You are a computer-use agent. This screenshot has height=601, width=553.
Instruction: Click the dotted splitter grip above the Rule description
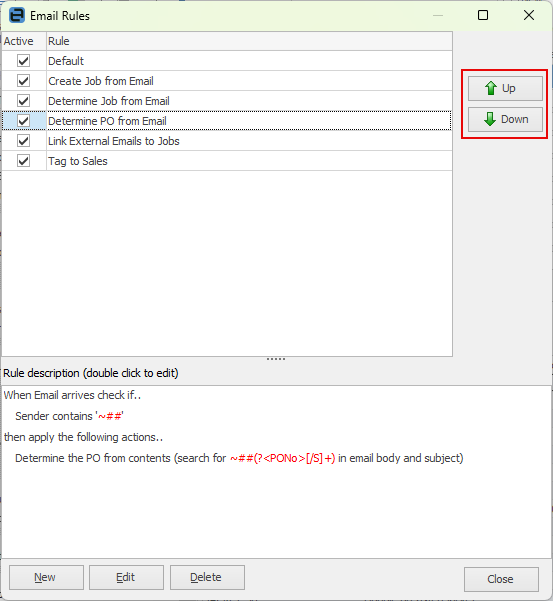coord(276,359)
